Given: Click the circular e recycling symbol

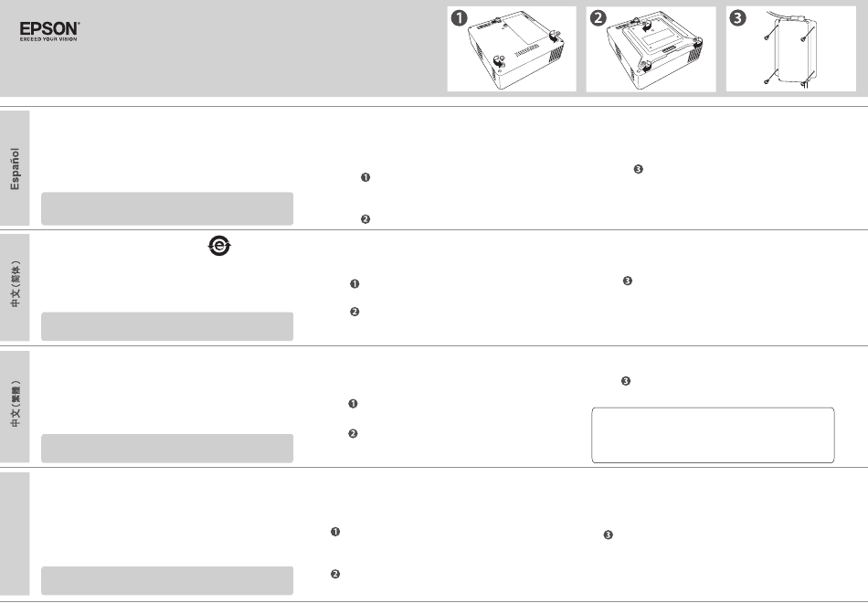Looking at the screenshot, I should (x=219, y=246).
